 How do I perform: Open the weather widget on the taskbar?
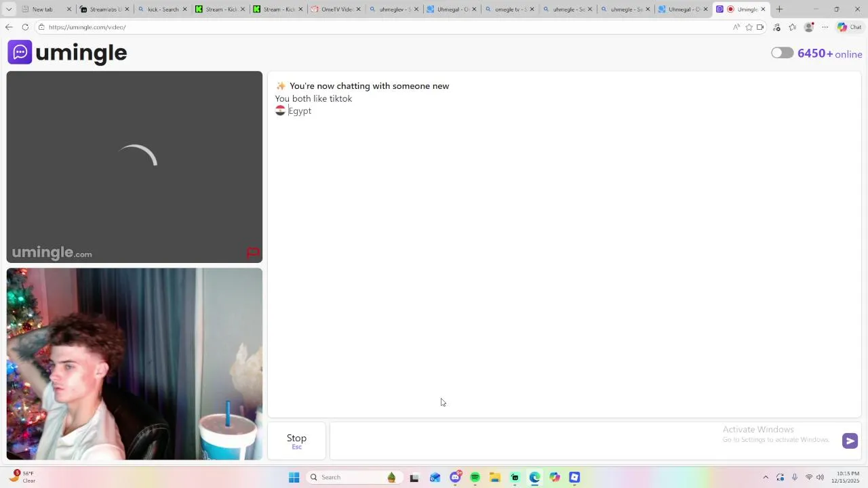tap(22, 477)
